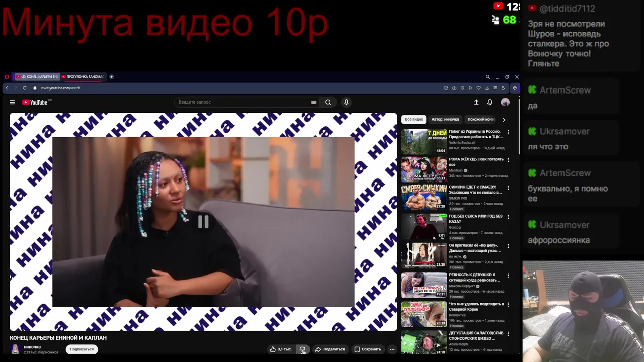The image size is (644, 362).
Task: Reload the page in browser
Action: coord(24,88)
